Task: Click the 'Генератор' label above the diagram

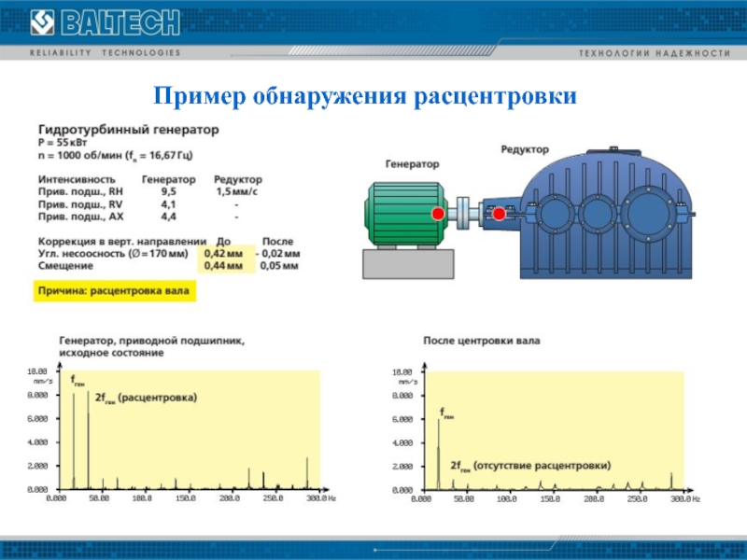Action: coord(412,164)
